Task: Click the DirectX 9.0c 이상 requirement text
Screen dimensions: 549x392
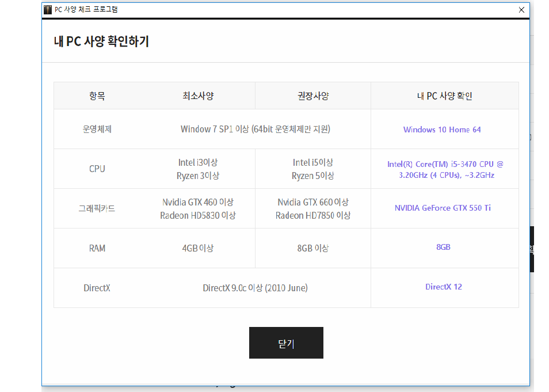Action: (255, 288)
